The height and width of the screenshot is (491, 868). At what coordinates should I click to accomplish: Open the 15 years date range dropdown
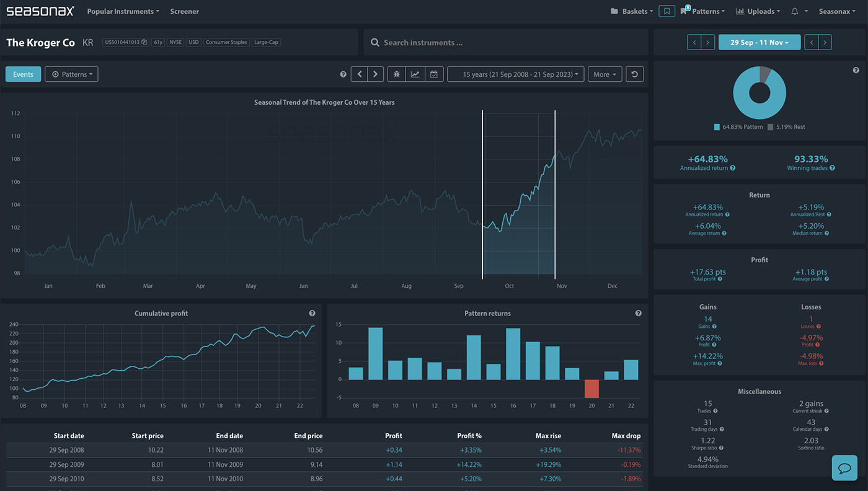[x=515, y=74]
